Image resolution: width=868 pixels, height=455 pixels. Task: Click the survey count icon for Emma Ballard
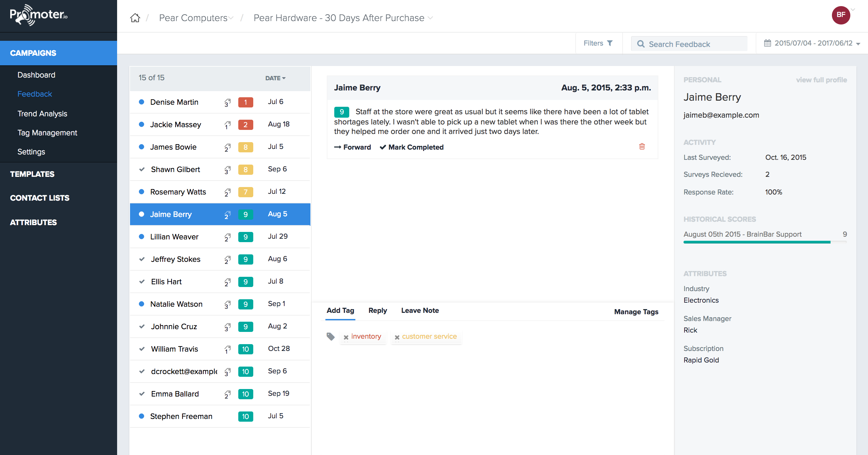pyautogui.click(x=227, y=394)
